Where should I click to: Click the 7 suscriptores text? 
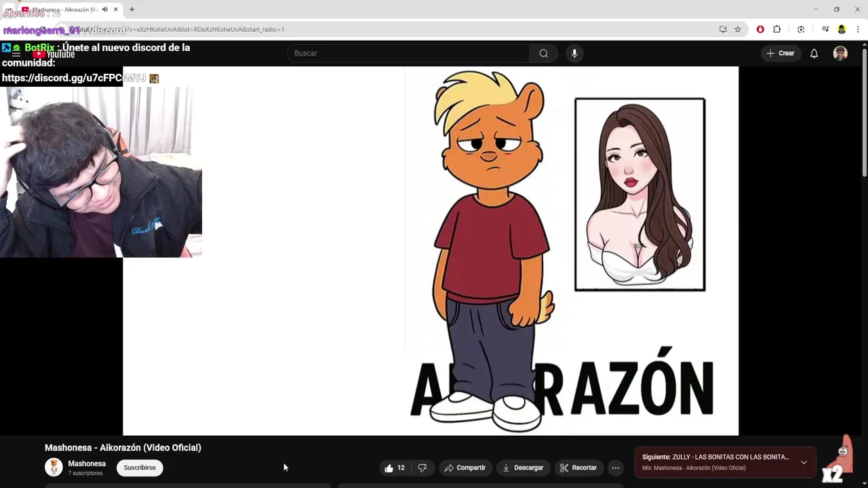(x=85, y=473)
